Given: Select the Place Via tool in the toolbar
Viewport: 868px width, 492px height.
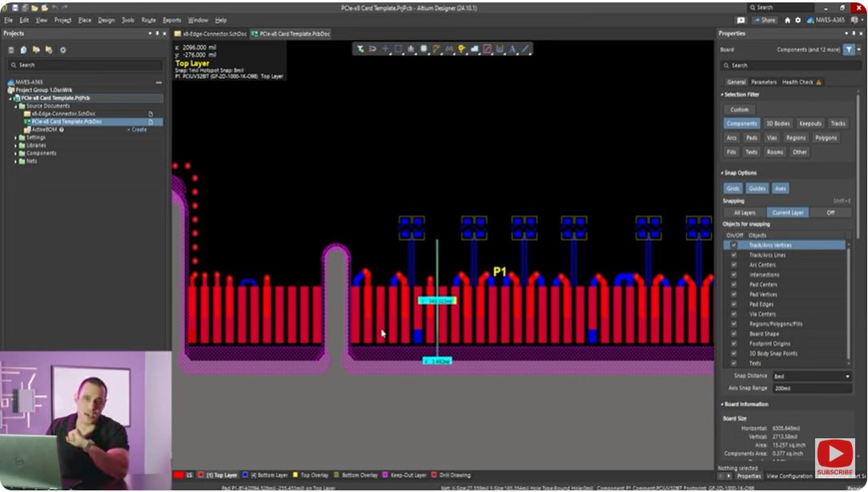Looking at the screenshot, I should [461, 49].
